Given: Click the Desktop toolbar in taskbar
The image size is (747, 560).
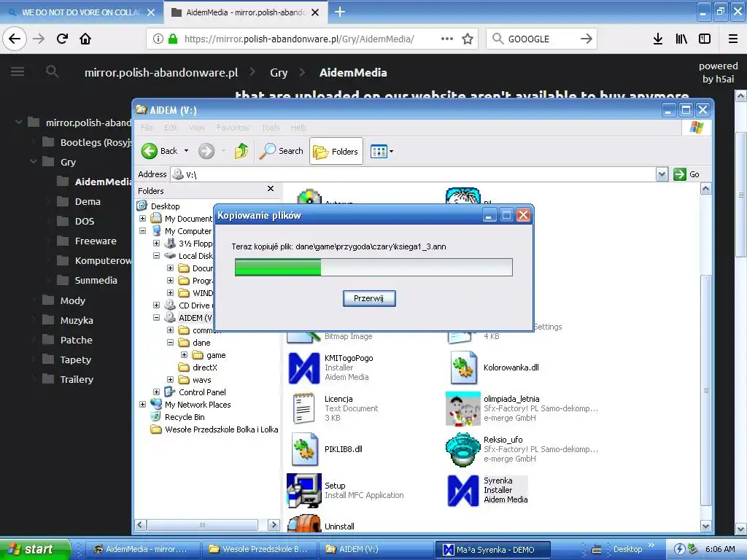Looking at the screenshot, I should [627, 549].
